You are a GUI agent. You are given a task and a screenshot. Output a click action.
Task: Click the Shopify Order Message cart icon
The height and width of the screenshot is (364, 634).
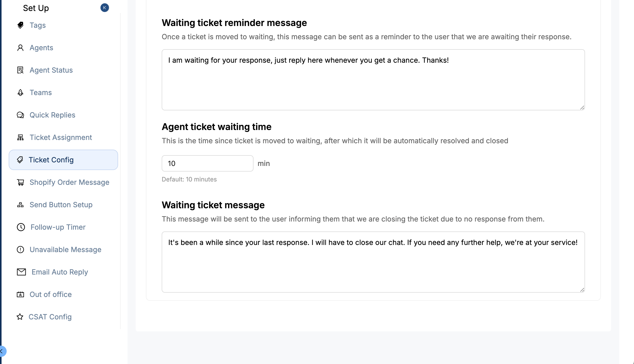pos(20,182)
